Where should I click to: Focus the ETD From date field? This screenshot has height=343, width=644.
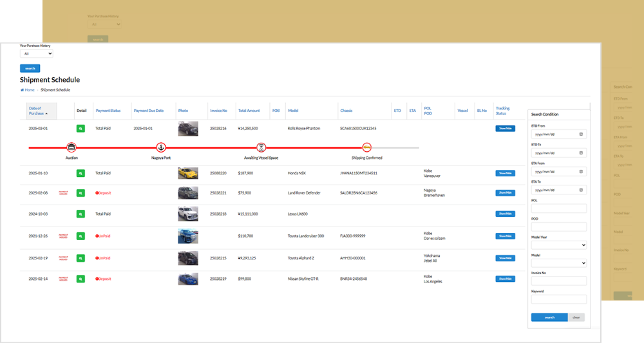point(558,134)
